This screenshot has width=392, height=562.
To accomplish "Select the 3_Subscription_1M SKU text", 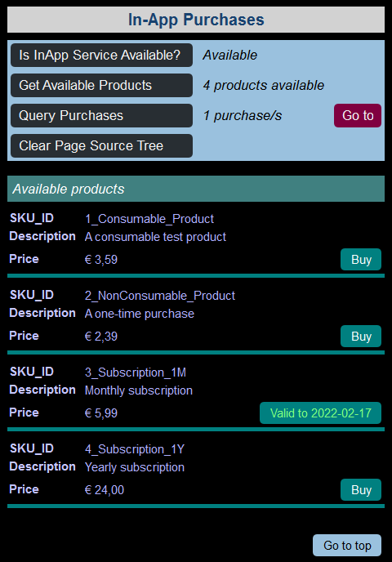I will [x=136, y=372].
